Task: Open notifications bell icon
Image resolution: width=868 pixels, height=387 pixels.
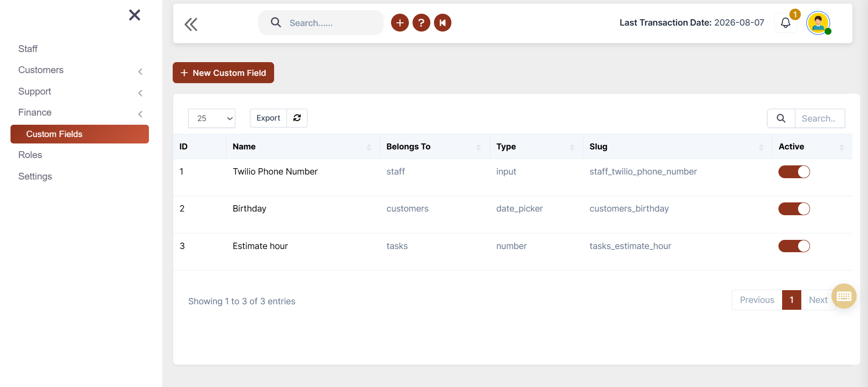Action: point(786,23)
